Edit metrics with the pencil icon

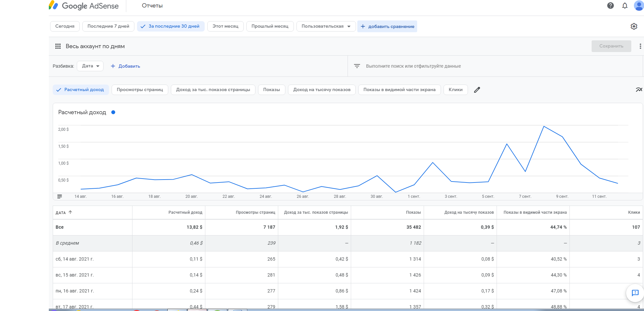coord(477,90)
